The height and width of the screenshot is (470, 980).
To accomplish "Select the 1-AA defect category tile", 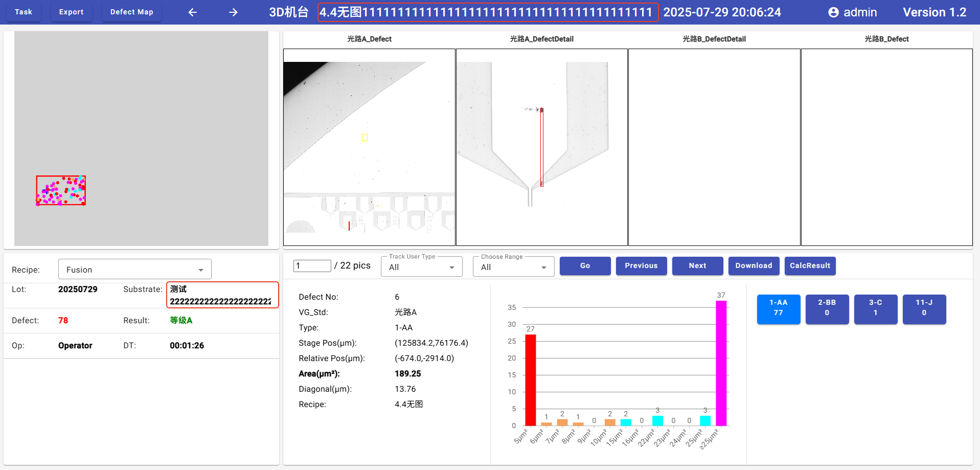I will click(778, 308).
